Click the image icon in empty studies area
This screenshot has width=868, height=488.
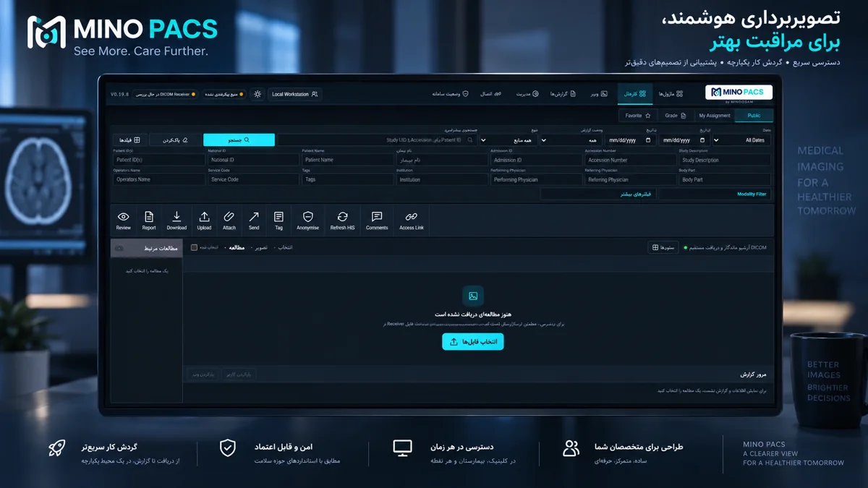473,296
